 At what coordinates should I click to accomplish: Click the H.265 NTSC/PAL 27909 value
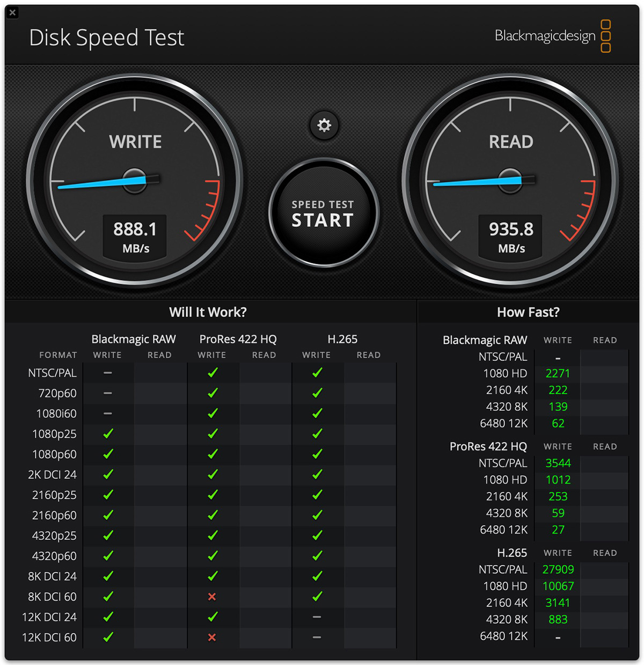point(558,570)
